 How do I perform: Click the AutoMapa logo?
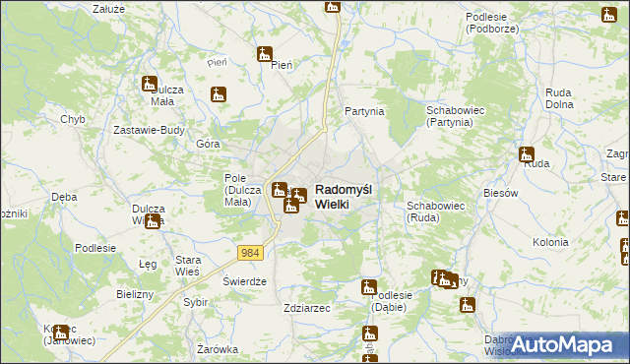tap(561, 345)
